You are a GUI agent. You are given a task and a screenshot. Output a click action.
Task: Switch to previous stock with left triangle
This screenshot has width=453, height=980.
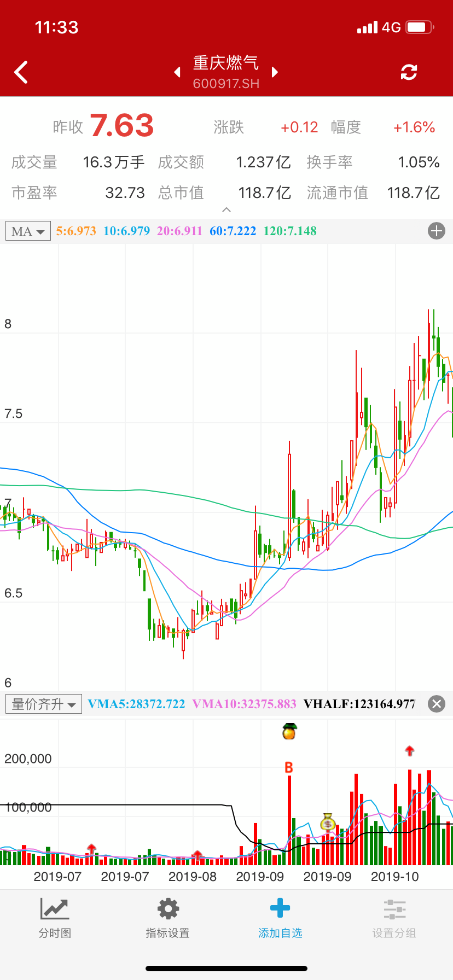click(x=177, y=72)
